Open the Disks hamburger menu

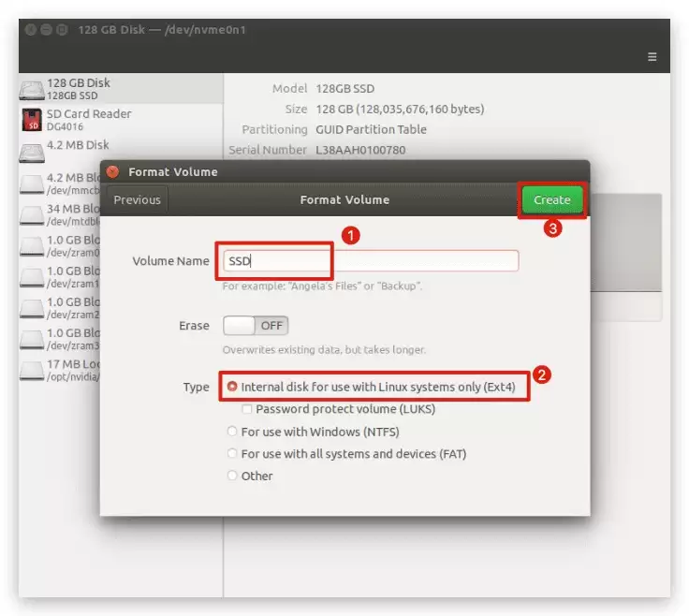(x=652, y=57)
